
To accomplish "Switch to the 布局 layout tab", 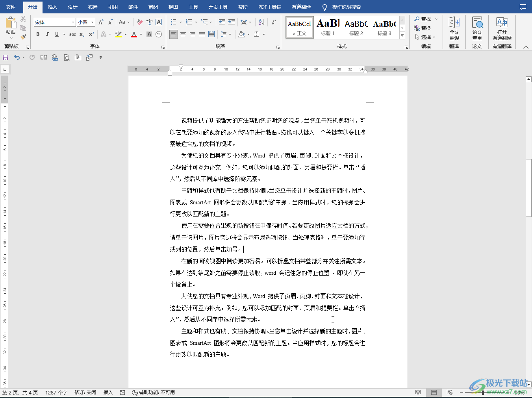I will click(93, 7).
